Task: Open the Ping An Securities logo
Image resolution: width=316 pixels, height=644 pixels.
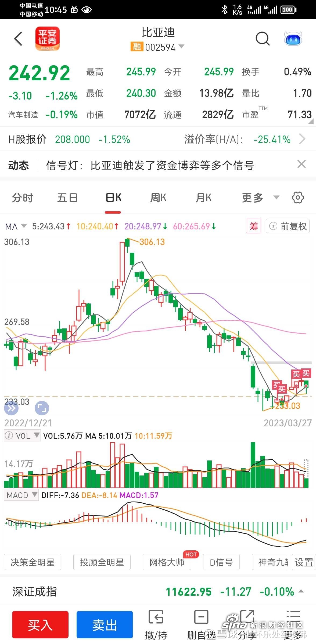Action: pos(47,39)
